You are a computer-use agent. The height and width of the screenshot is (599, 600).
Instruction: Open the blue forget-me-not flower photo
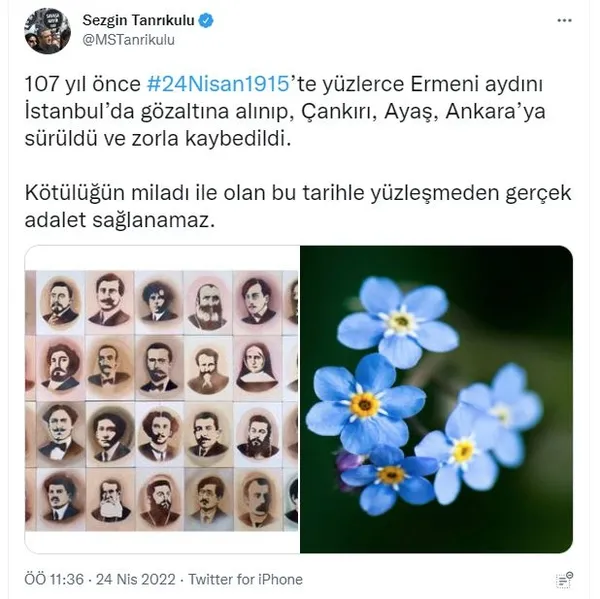[x=436, y=399]
